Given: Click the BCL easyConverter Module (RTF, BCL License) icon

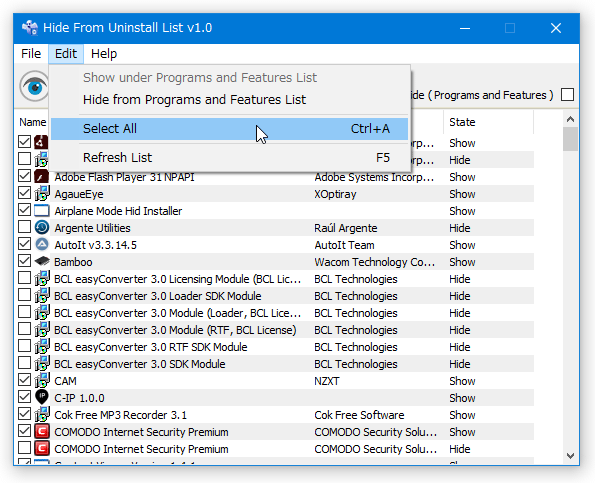Looking at the screenshot, I should click(x=42, y=330).
